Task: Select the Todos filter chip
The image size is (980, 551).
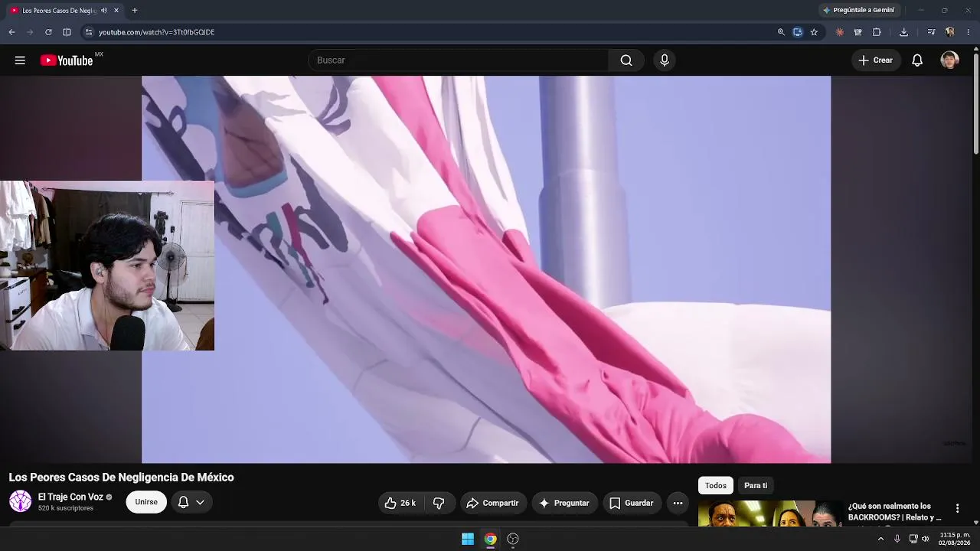Action: pyautogui.click(x=716, y=485)
